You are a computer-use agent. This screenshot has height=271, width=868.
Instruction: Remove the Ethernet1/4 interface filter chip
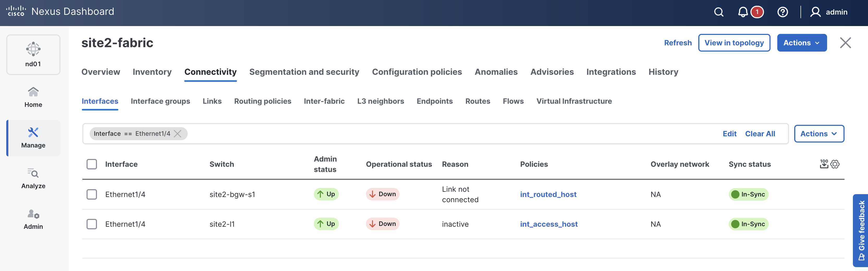tap(178, 134)
